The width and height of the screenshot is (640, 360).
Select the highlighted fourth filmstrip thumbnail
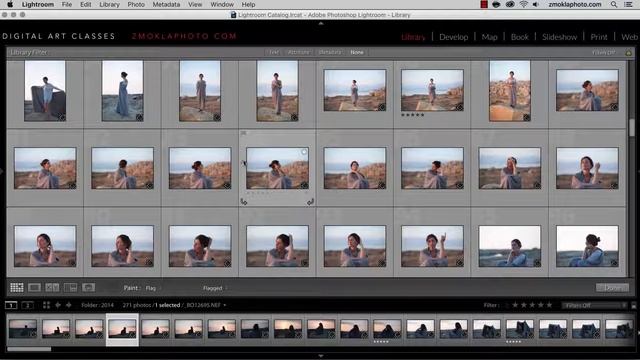(122, 329)
